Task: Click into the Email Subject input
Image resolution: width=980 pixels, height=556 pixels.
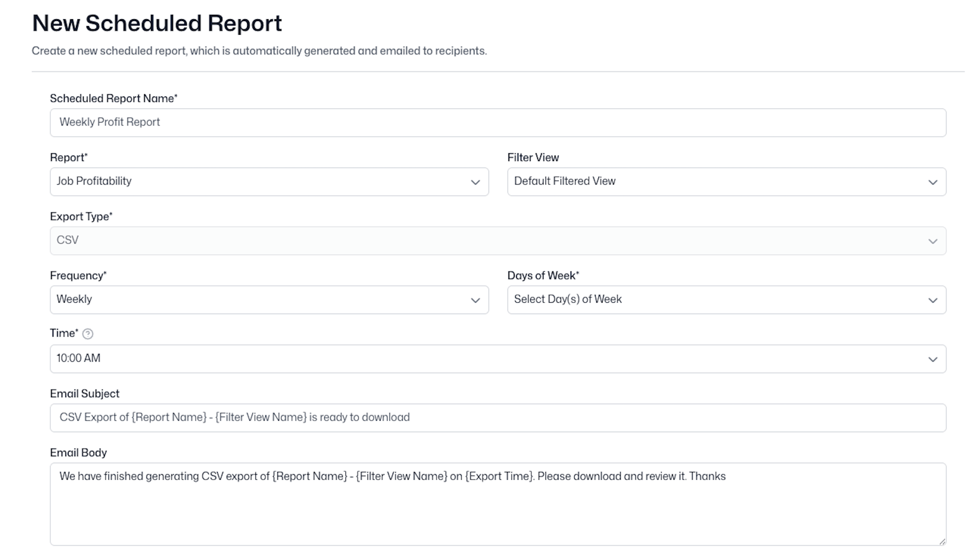Action: [497, 418]
